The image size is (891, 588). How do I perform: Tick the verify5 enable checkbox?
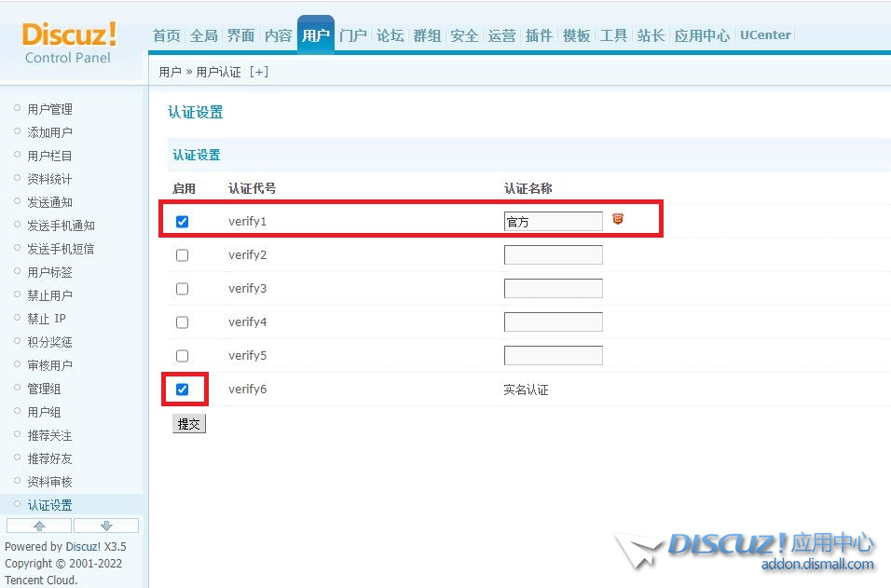(183, 356)
